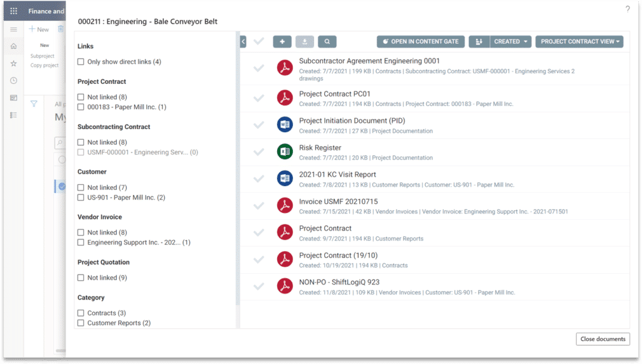The height and width of the screenshot is (364, 642).
Task: Open the CREATED sort order dropdown
Action: coord(511,42)
